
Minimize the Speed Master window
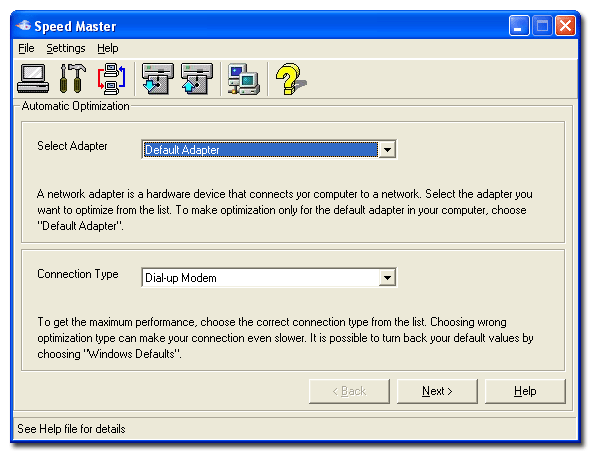tap(519, 26)
